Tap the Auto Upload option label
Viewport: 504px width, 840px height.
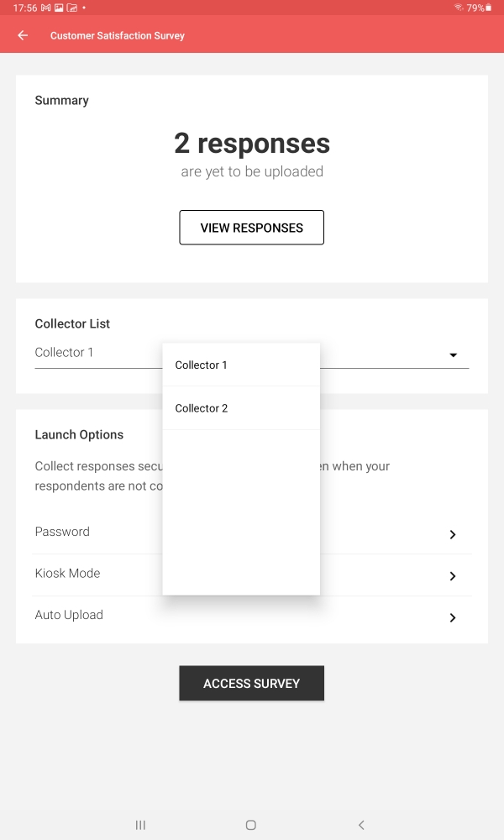[69, 615]
